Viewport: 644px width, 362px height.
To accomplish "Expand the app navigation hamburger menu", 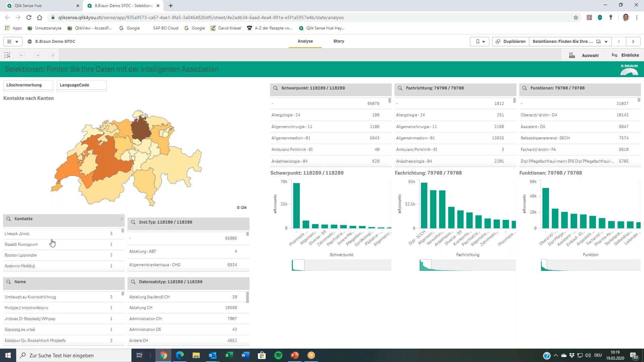I will click(9, 41).
